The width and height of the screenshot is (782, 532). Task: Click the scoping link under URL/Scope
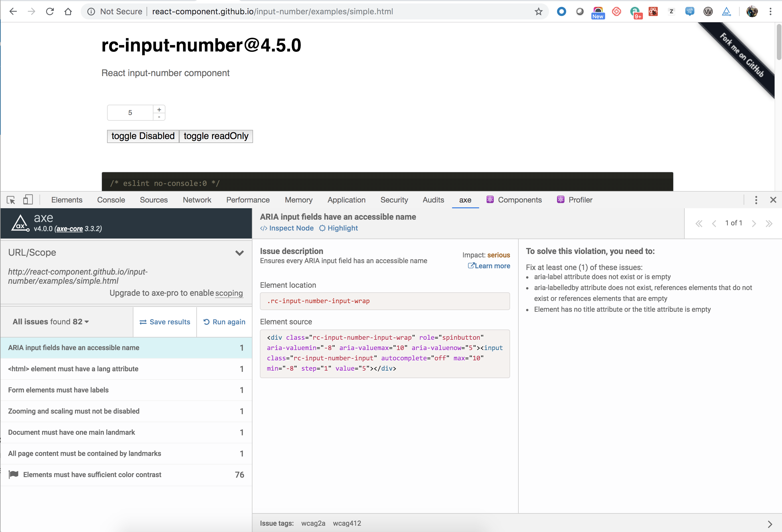pyautogui.click(x=229, y=293)
